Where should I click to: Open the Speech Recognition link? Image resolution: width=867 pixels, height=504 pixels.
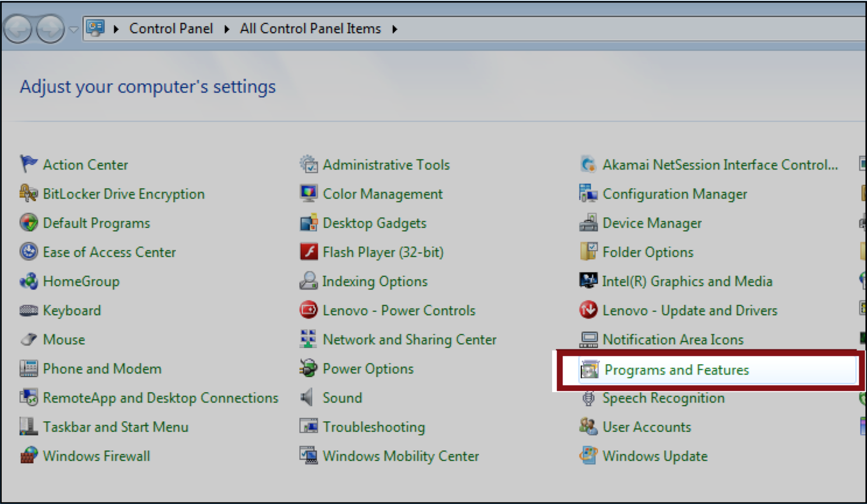(x=664, y=398)
